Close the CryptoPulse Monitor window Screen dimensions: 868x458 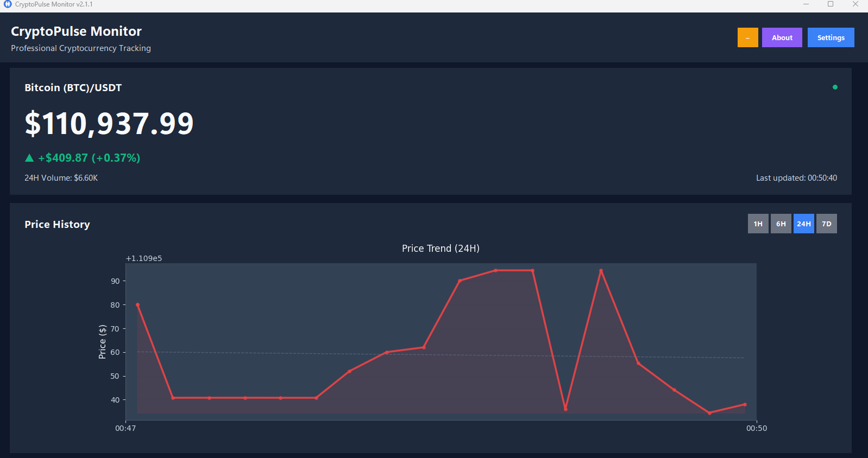click(856, 4)
